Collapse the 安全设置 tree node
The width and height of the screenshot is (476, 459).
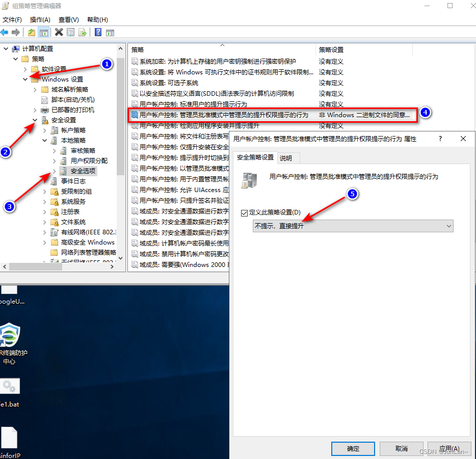coord(35,120)
